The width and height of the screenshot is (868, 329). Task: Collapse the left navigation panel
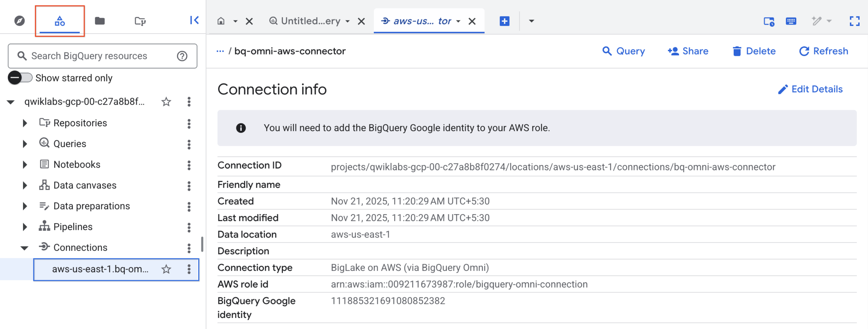[x=194, y=20]
